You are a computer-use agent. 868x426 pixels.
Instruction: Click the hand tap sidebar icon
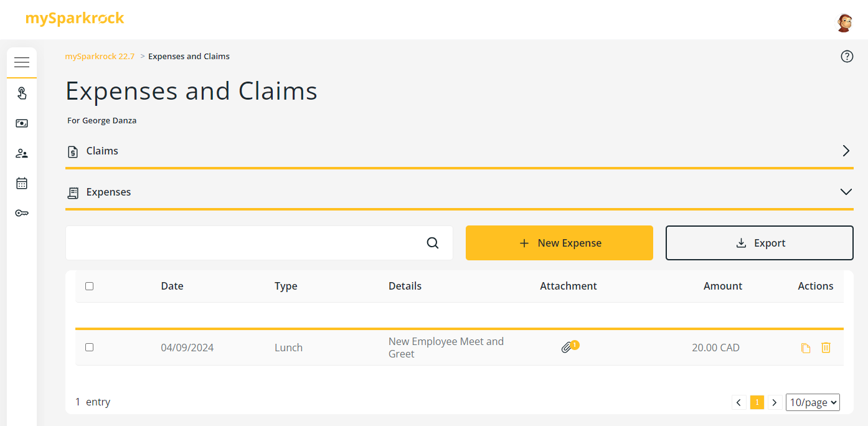(x=22, y=93)
